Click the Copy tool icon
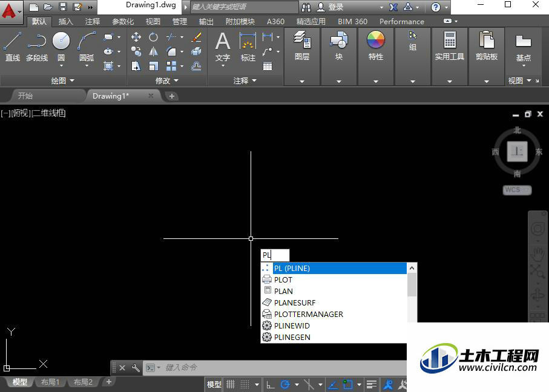The height and width of the screenshot is (392, 549). [x=136, y=51]
